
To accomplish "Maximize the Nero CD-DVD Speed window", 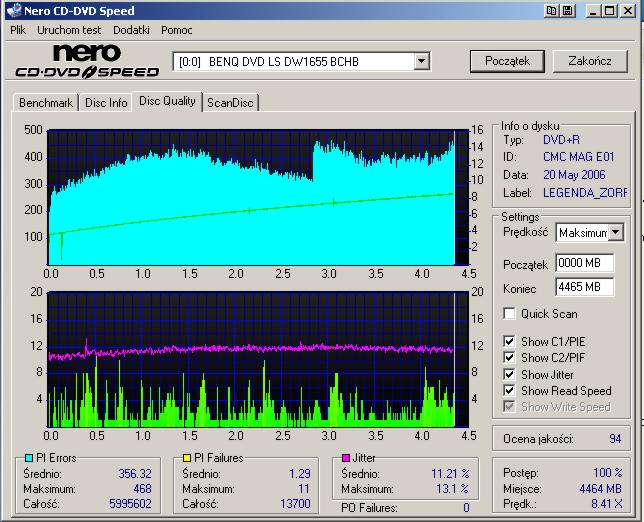I will (x=610, y=11).
